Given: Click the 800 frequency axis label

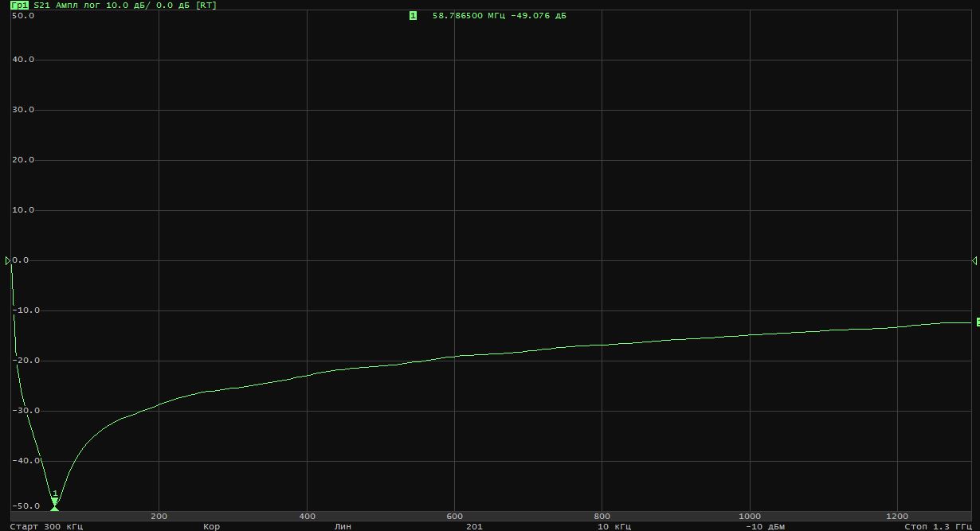Looking at the screenshot, I should 602,515.
